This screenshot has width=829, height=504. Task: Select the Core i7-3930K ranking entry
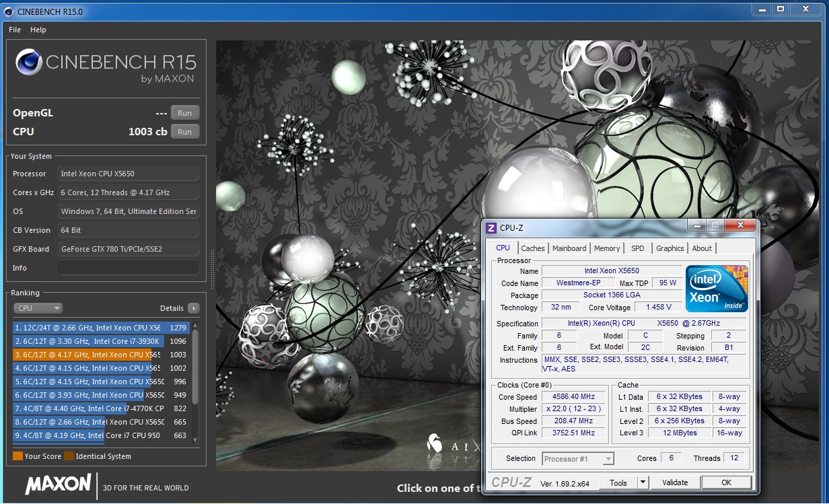pyautogui.click(x=87, y=341)
